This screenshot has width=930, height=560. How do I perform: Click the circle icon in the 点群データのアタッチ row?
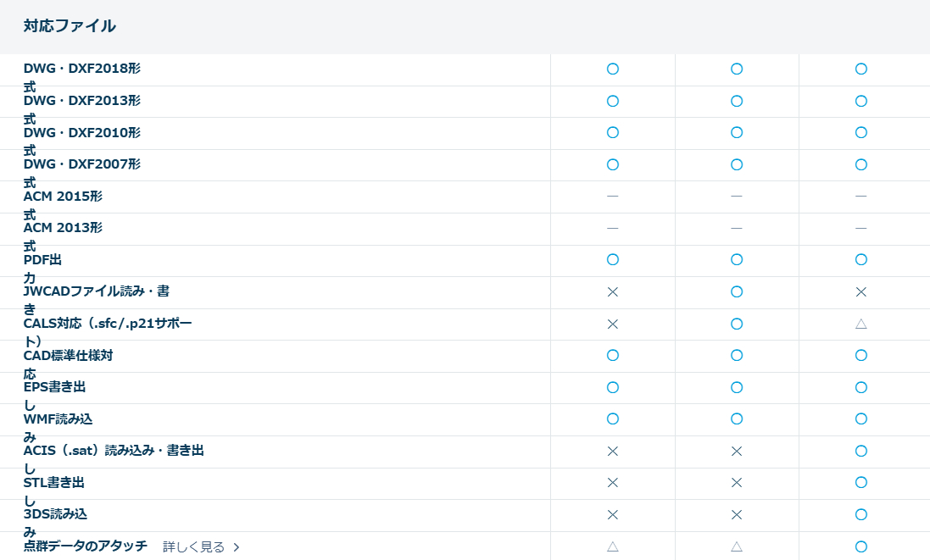tap(860, 546)
